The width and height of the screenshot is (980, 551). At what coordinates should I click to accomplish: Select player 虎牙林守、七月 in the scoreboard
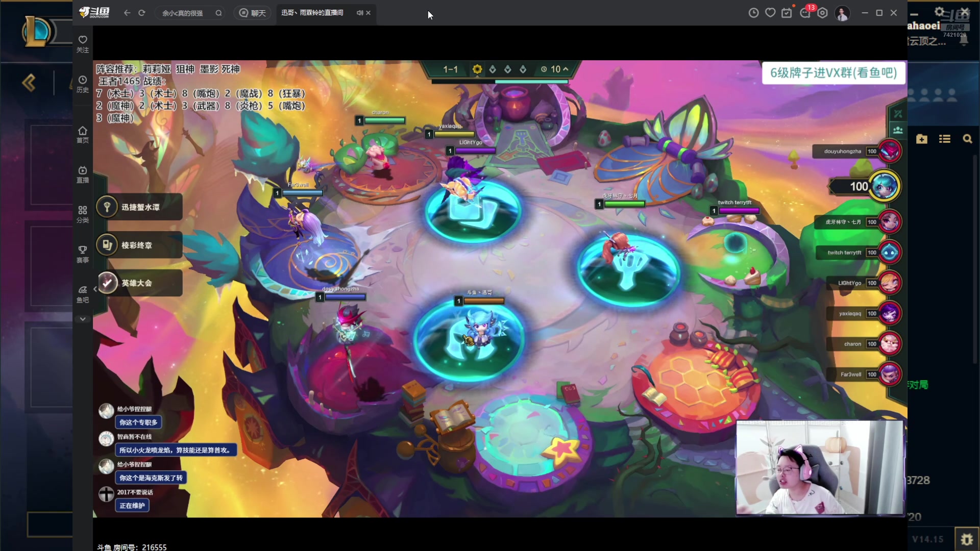click(858, 222)
